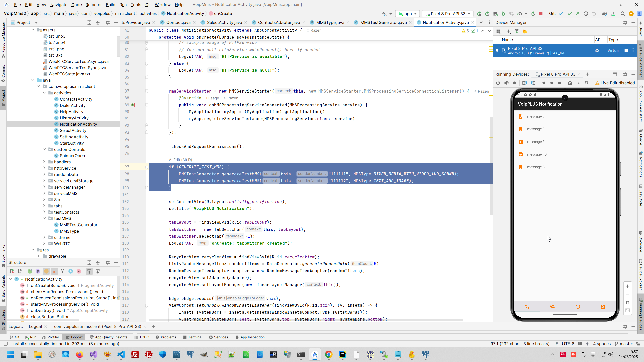644x362 pixels.
Task: Toggle Sort Alphabetically in Structure panel
Action: [20, 271]
